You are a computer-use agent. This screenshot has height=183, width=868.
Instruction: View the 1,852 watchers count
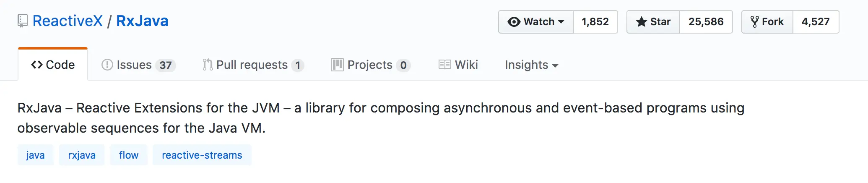[595, 22]
